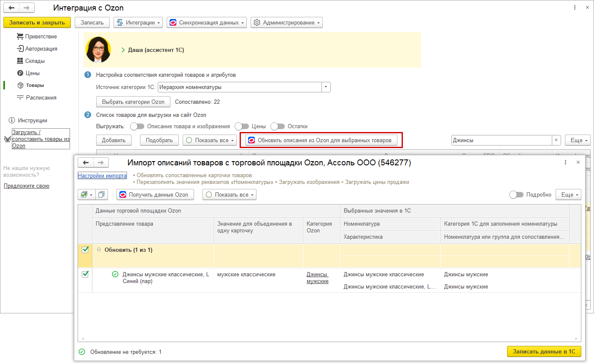Click the green status icon beside Джинсы row
The width and height of the screenshot is (594, 364).
pyautogui.click(x=115, y=274)
